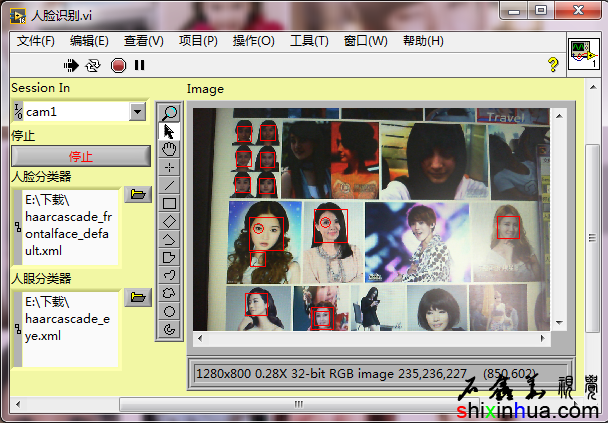The image size is (608, 423).
Task: Browse for the 人眼分类器 file path
Action: click(137, 296)
